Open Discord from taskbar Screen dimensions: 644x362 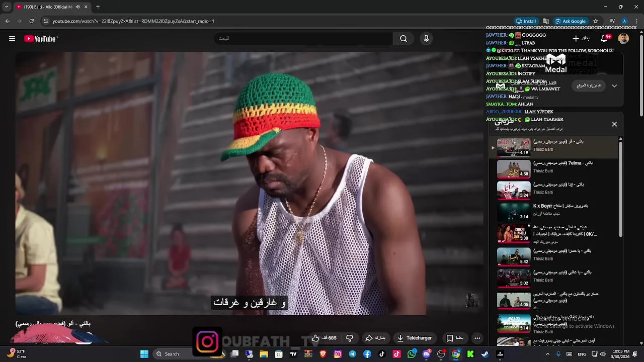tap(427, 354)
